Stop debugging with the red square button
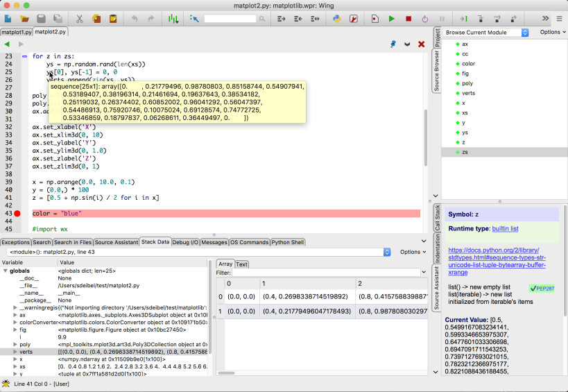This screenshot has width=568, height=392. click(408, 19)
